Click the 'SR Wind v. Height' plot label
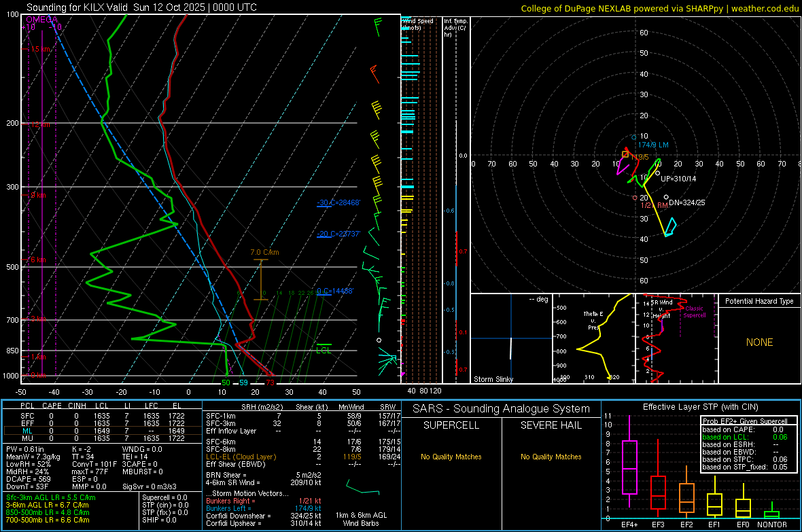This screenshot has width=802, height=532. tap(661, 309)
